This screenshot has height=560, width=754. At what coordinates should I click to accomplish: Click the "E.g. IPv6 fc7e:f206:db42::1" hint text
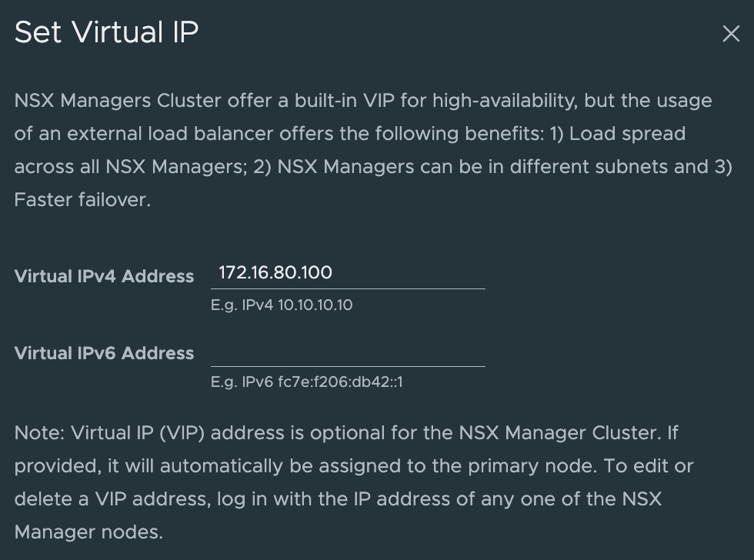(x=306, y=382)
